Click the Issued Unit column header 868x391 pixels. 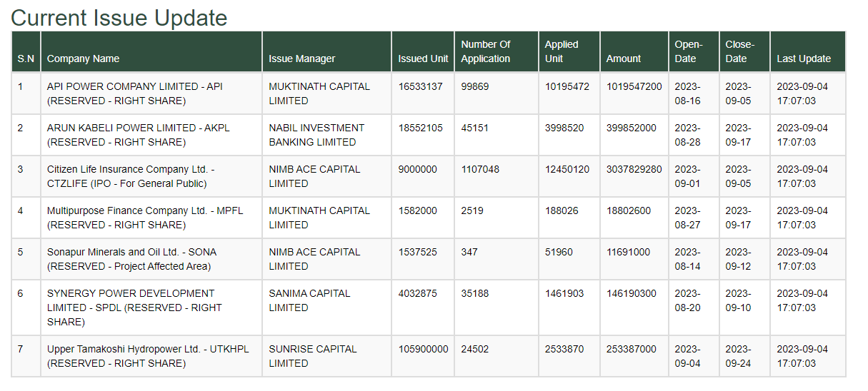[x=423, y=59]
